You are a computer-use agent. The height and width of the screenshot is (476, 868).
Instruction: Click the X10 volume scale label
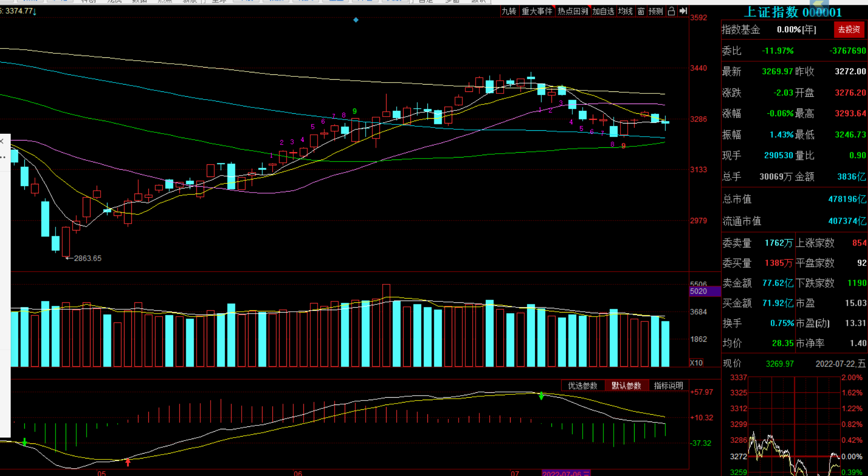click(x=696, y=363)
